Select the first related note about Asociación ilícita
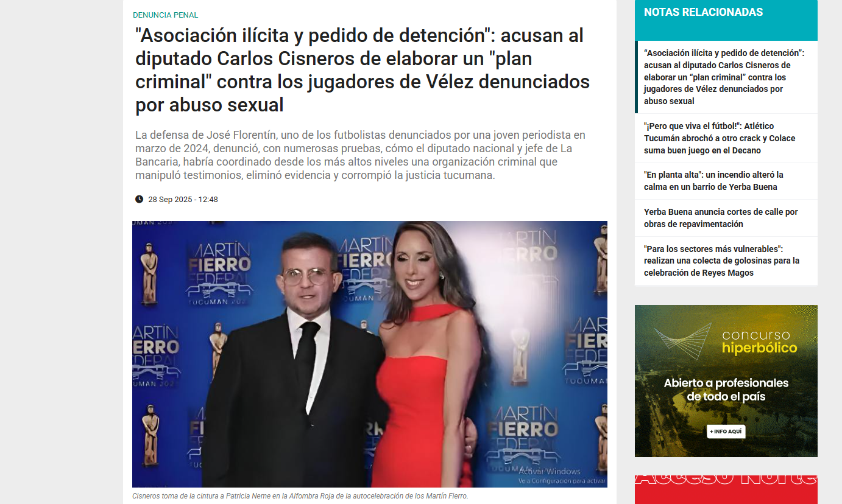Viewport: 842px width, 504px height. (724, 77)
